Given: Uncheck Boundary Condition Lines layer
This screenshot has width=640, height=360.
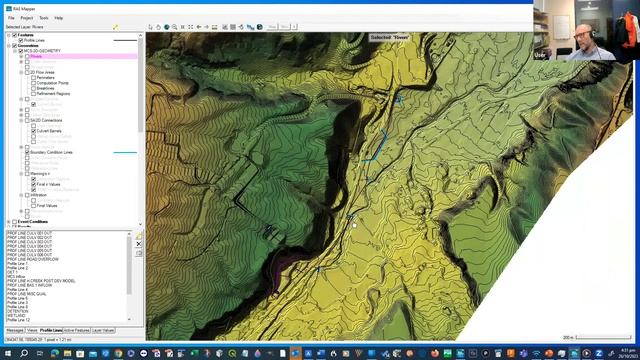Looking at the screenshot, I should click(x=27, y=152).
